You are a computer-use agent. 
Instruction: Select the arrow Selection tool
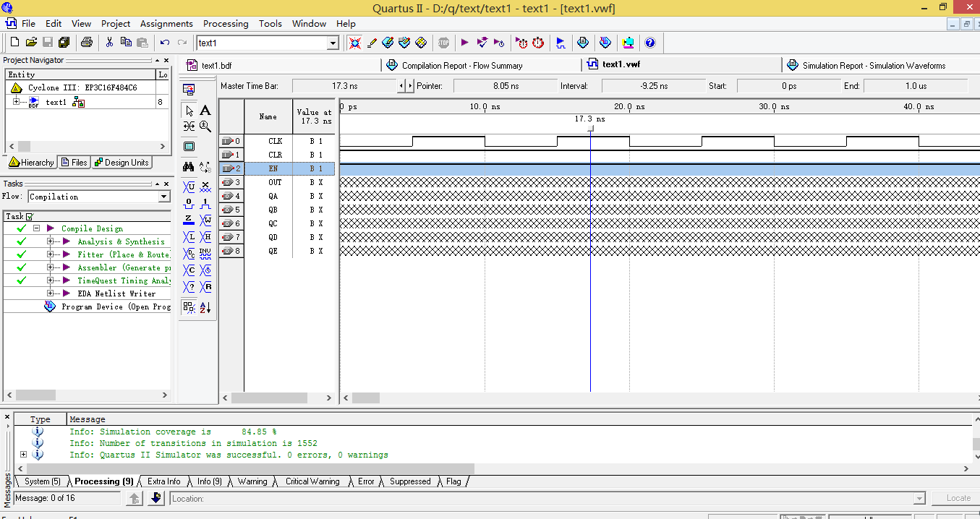click(x=189, y=111)
